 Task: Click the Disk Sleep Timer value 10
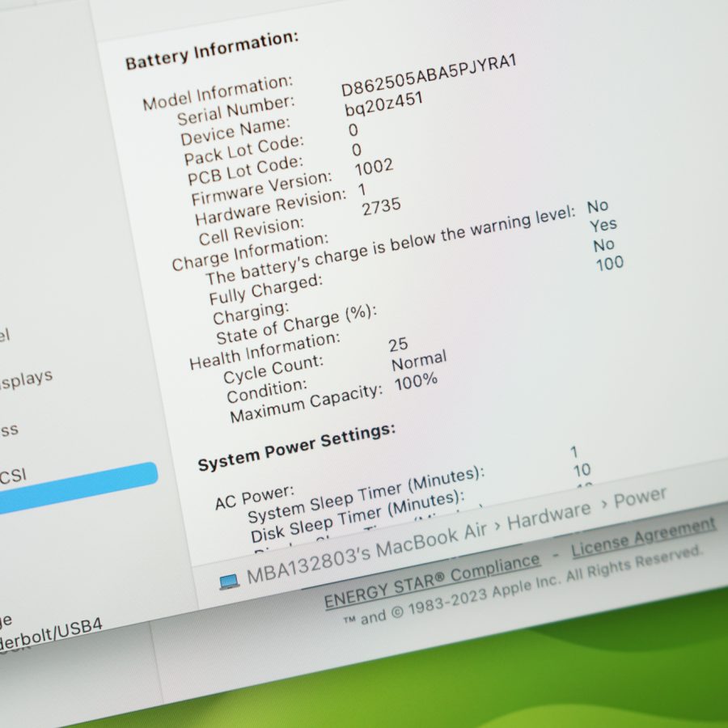582,470
